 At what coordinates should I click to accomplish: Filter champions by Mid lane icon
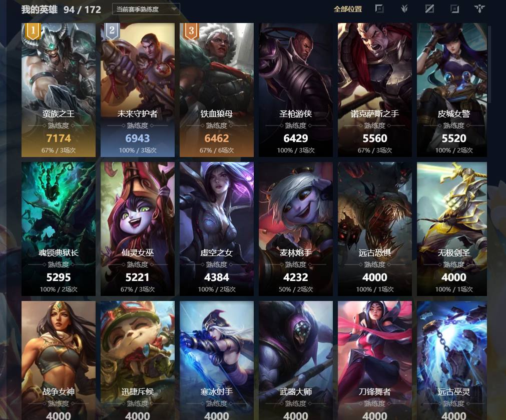(429, 8)
